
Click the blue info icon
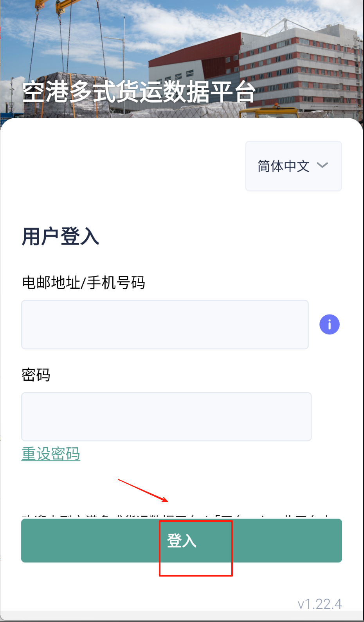(329, 324)
